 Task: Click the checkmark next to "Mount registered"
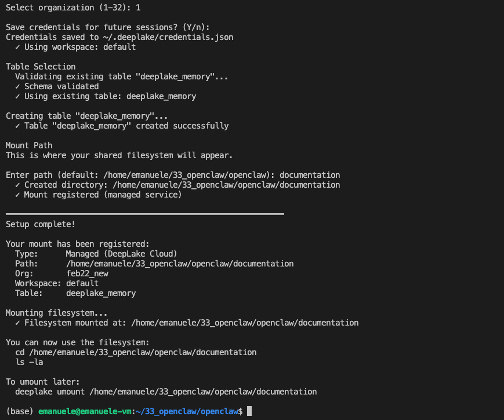tap(18, 195)
